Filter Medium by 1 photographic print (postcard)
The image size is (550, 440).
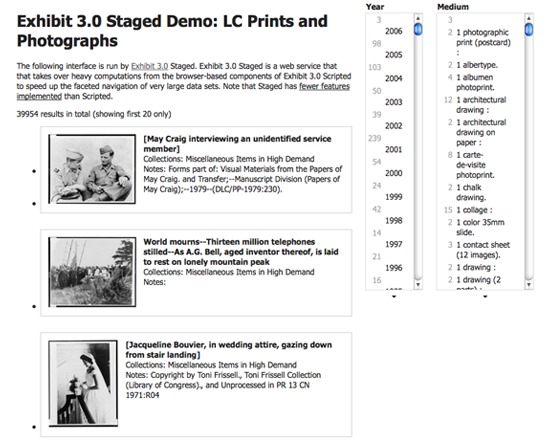pyautogui.click(x=483, y=42)
